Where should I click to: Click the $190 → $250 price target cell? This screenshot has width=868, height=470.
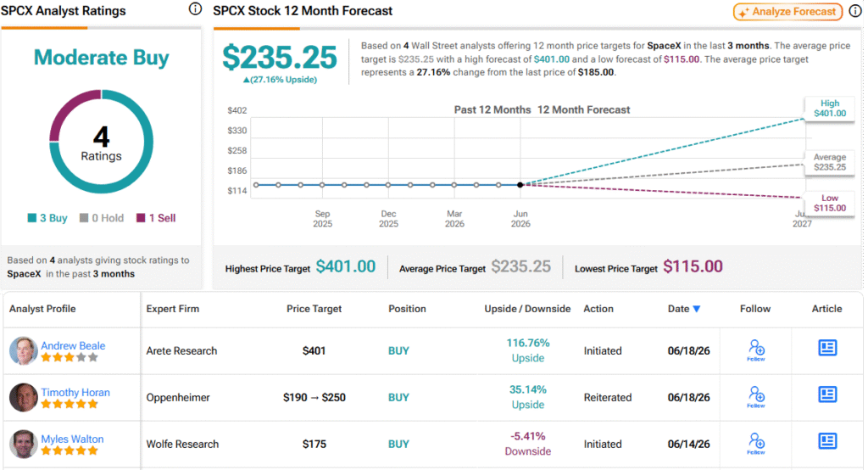314,397
